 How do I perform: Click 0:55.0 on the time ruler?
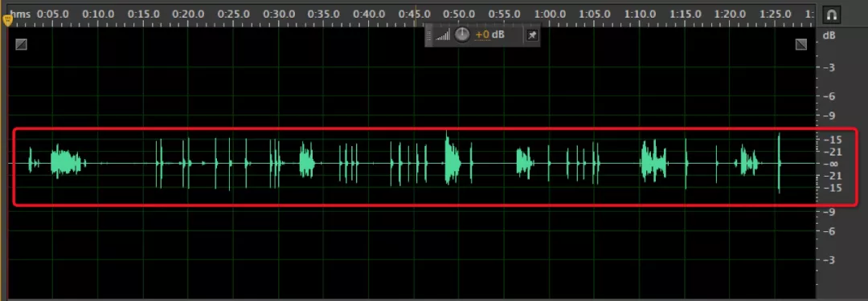pyautogui.click(x=505, y=14)
